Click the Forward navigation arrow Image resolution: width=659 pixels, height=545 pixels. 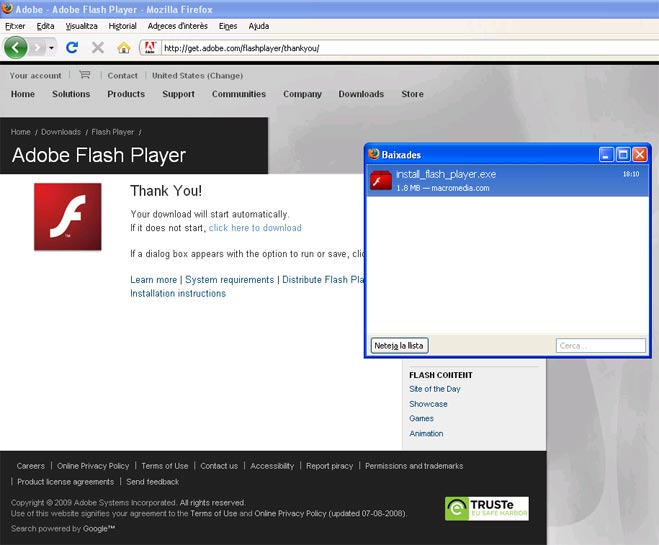pyautogui.click(x=38, y=47)
